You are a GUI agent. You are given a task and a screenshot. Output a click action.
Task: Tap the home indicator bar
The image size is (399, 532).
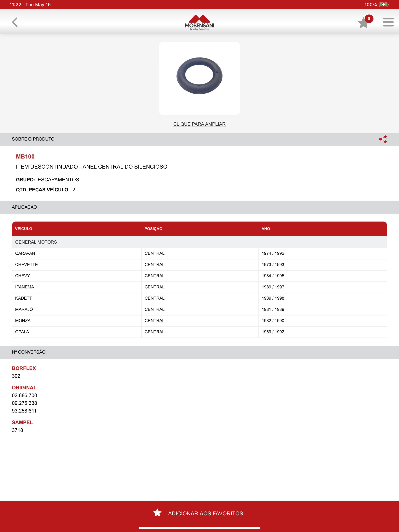(199, 528)
